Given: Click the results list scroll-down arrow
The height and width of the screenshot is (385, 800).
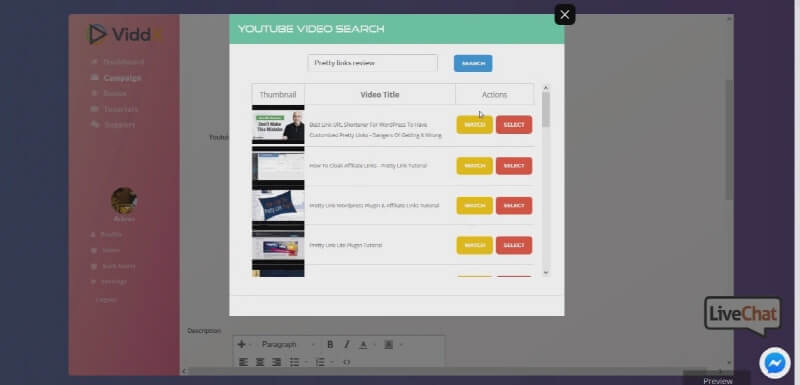Looking at the screenshot, I should point(546,273).
